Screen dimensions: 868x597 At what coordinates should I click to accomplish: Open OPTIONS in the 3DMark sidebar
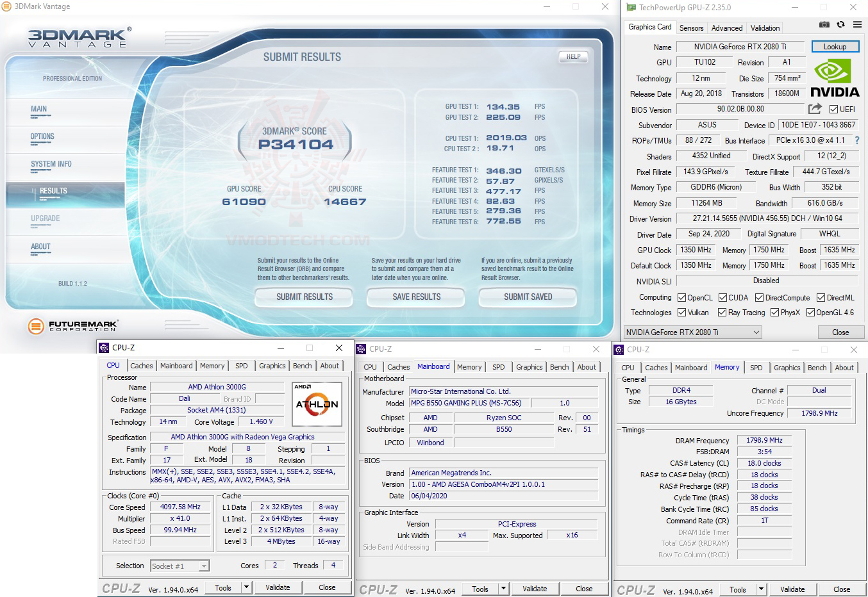(x=42, y=136)
